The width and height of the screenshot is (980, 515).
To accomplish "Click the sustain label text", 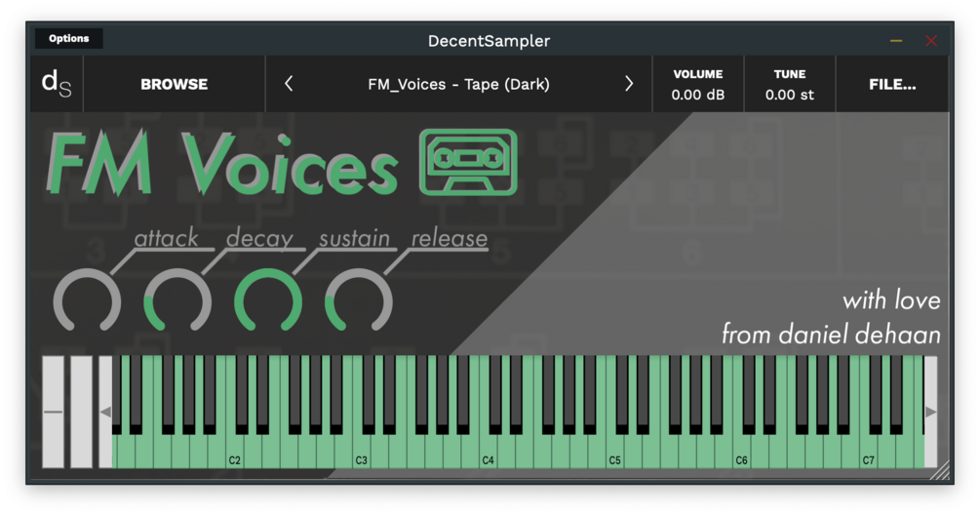I will pos(354,238).
